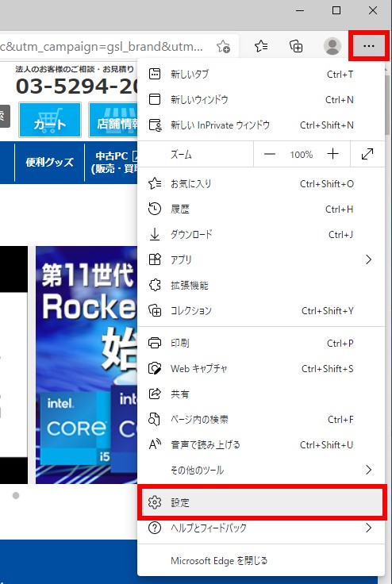The image size is (392, 584).
Task: Click the add to favorites star in address bar
Action: click(x=223, y=47)
